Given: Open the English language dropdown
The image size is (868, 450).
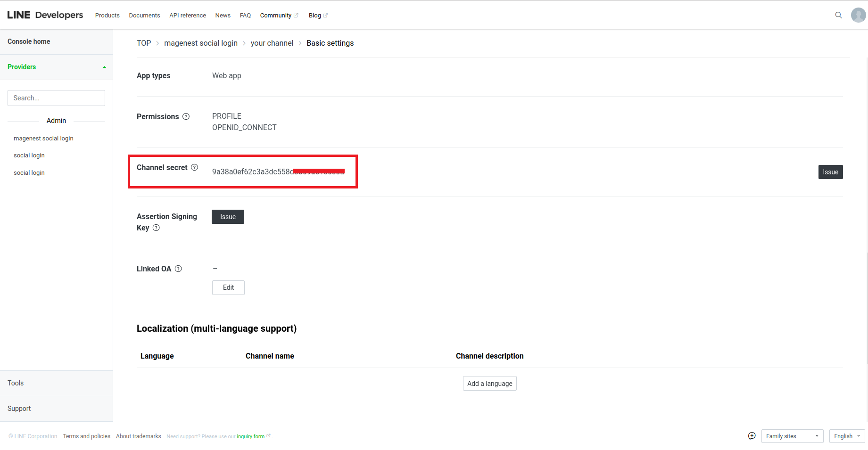Looking at the screenshot, I should click(847, 436).
